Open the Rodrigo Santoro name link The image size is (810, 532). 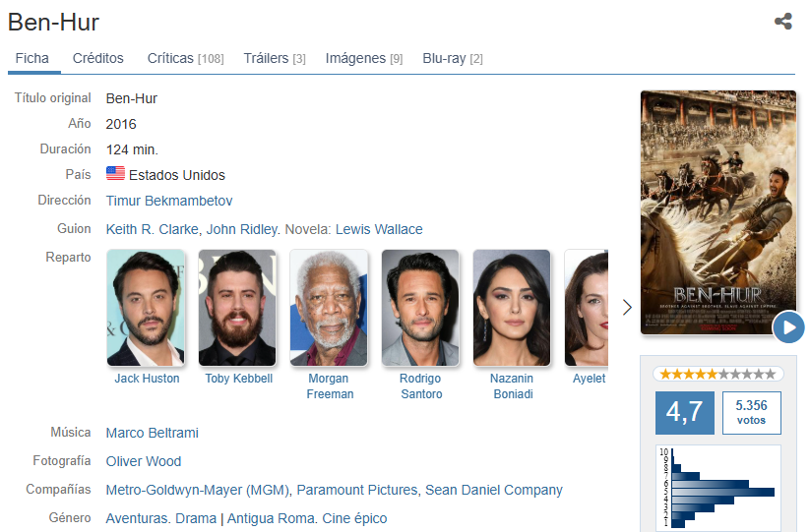421,386
